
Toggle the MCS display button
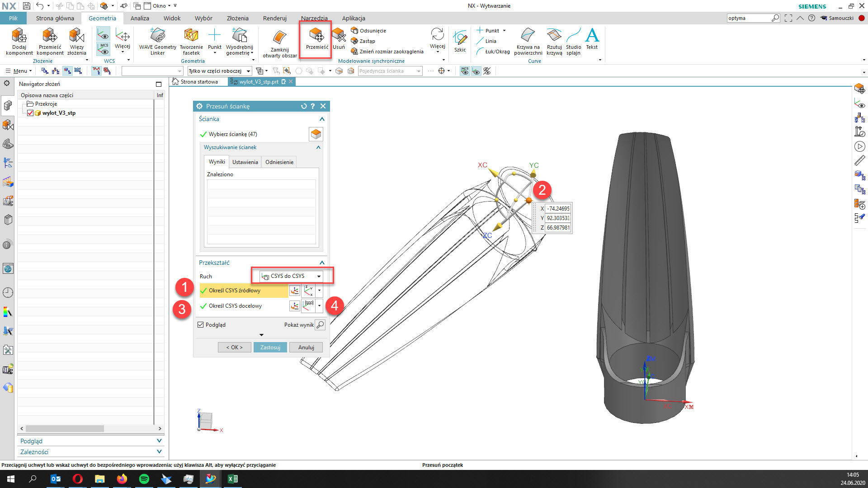point(104,47)
